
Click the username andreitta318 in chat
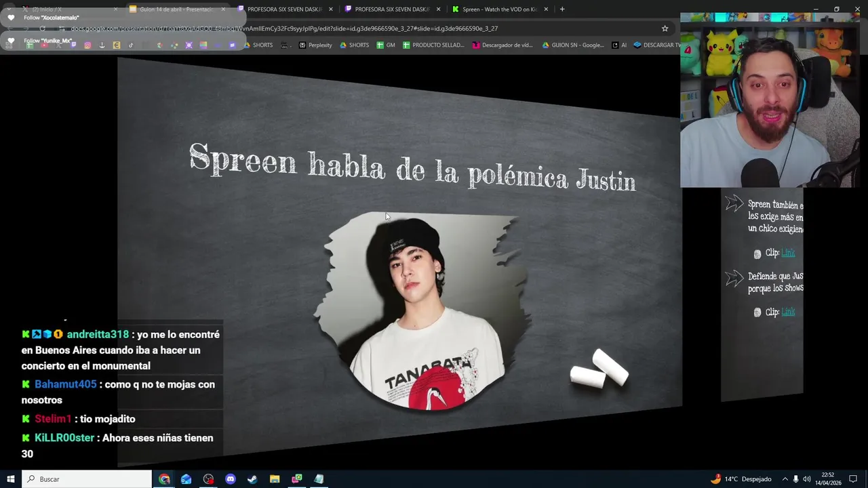[98, 334]
